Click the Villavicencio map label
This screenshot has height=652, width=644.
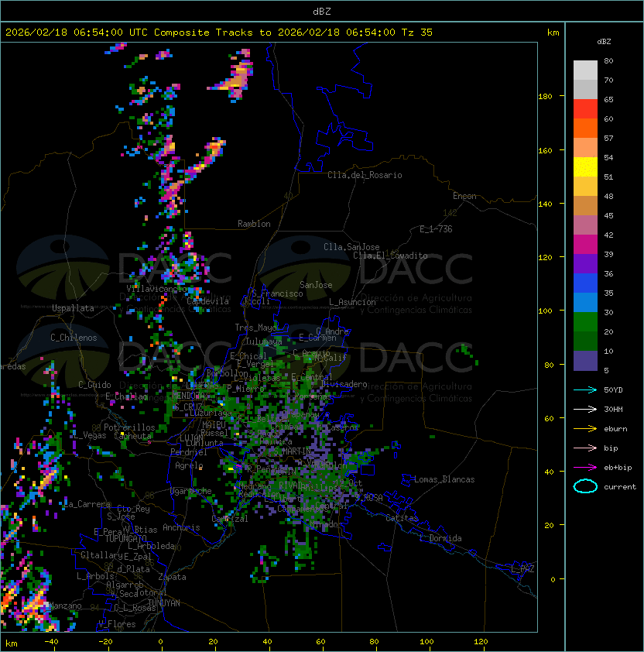(x=156, y=289)
